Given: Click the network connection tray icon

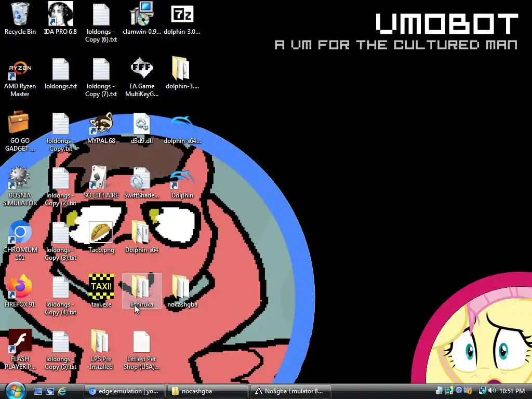Looking at the screenshot, I should (482, 391).
